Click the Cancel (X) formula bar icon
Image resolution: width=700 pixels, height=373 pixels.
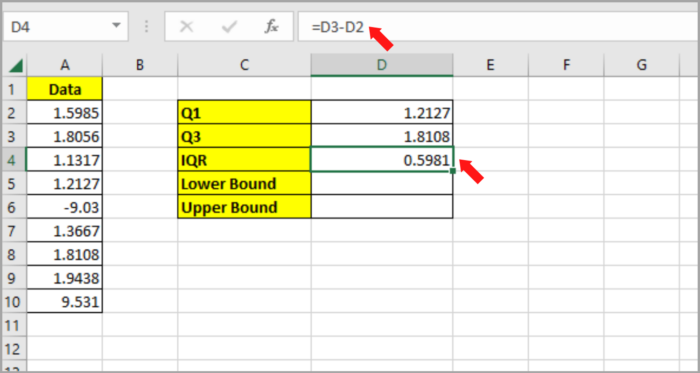[186, 27]
